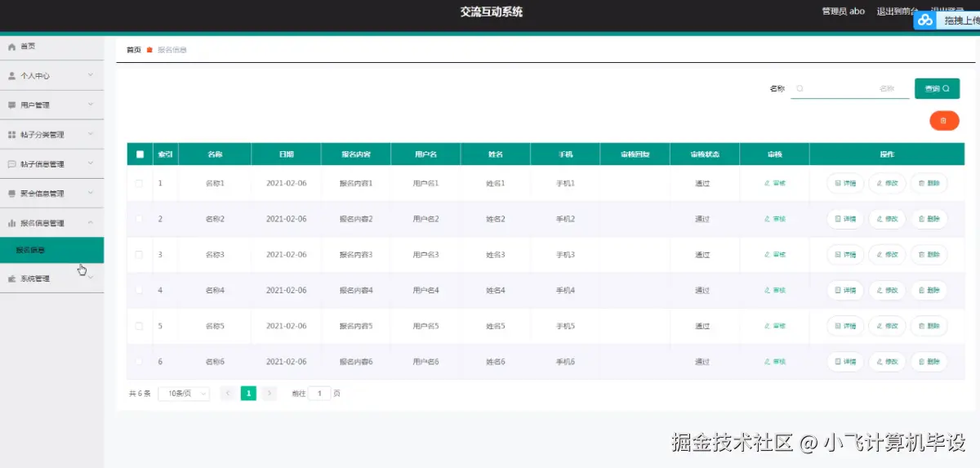
Task: Expand 帖子分类管理 using its chevron
Action: point(91,134)
